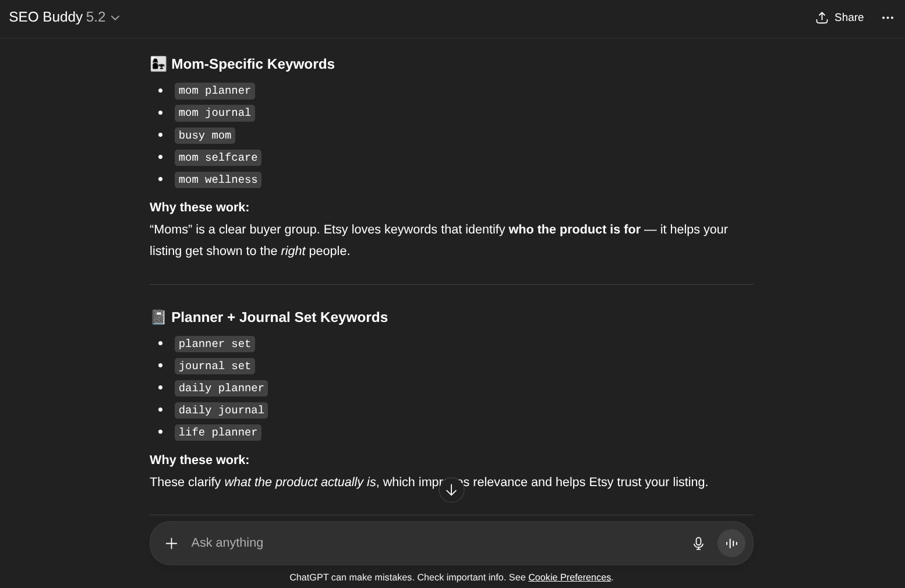Click the Ask anything message field

click(x=431, y=543)
